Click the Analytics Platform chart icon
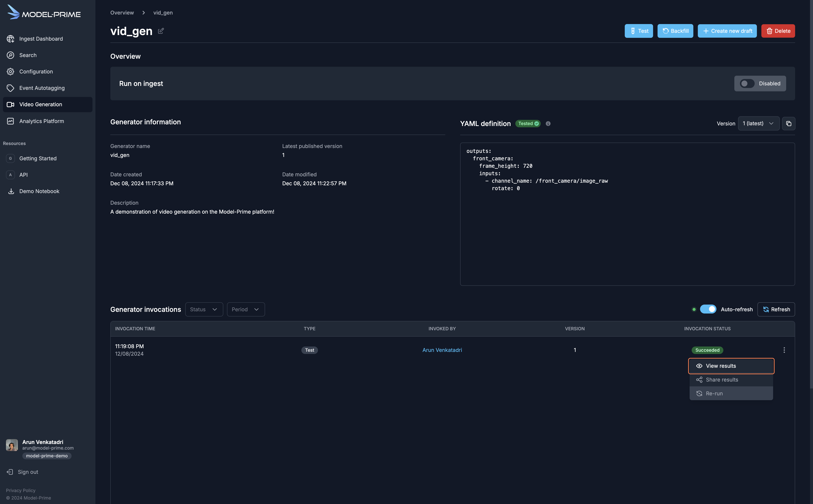Image resolution: width=813 pixels, height=504 pixels. click(10, 121)
